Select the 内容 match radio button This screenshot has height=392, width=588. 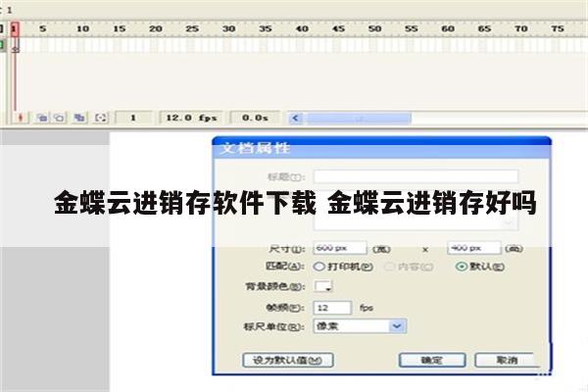[390, 267]
